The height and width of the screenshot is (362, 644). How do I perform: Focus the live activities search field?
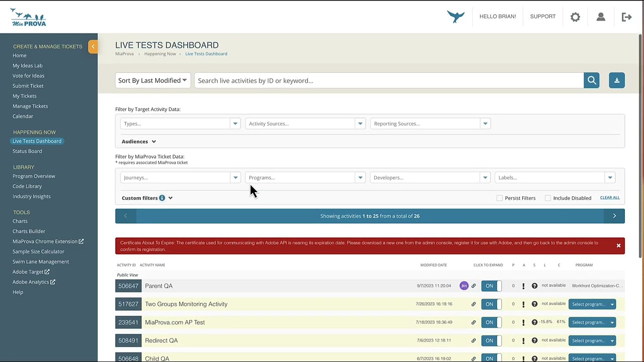[389, 80]
